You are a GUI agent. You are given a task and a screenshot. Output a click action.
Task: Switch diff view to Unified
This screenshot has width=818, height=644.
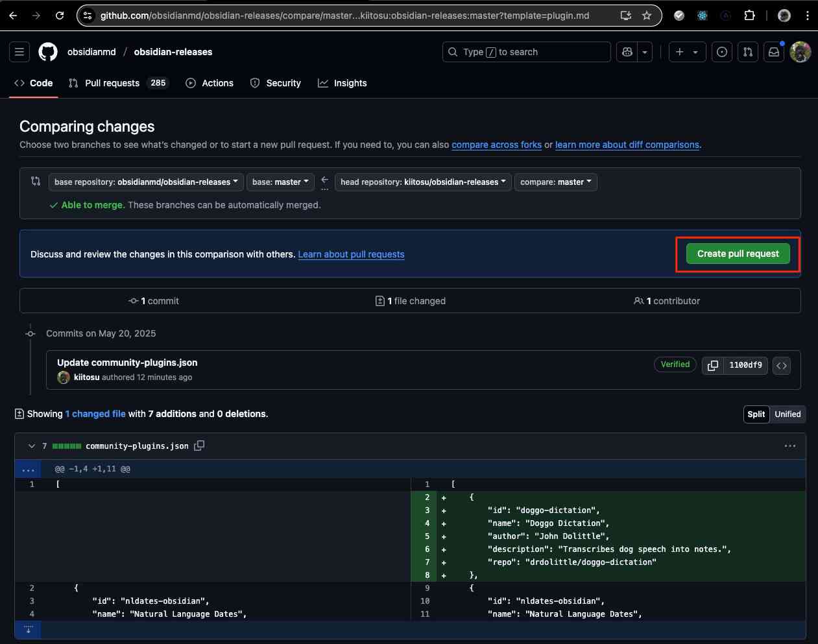coord(788,414)
